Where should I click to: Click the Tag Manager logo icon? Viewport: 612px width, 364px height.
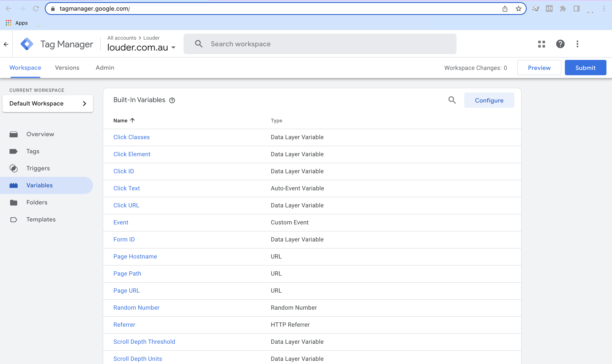coord(27,44)
